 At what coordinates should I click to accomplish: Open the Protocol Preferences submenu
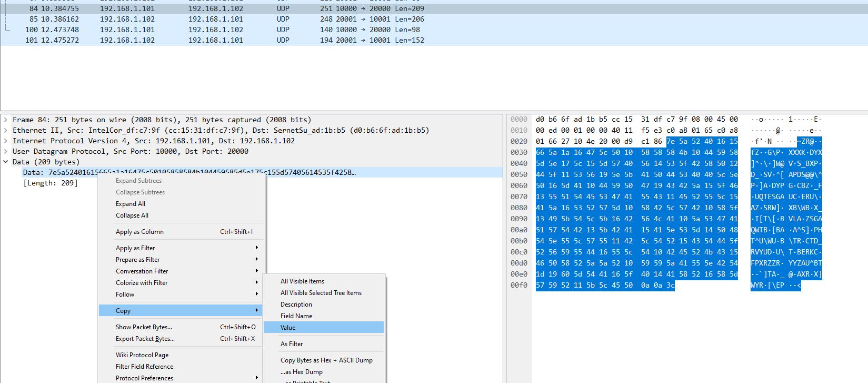coord(181,378)
